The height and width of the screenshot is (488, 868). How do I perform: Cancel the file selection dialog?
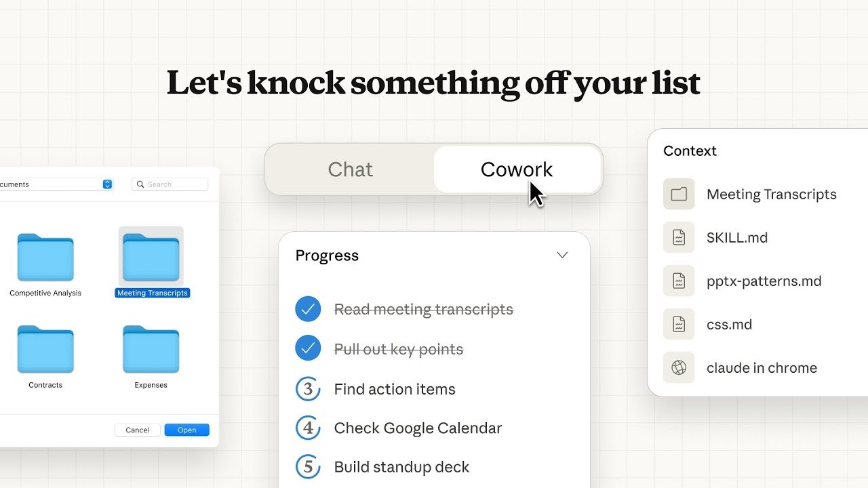137,429
